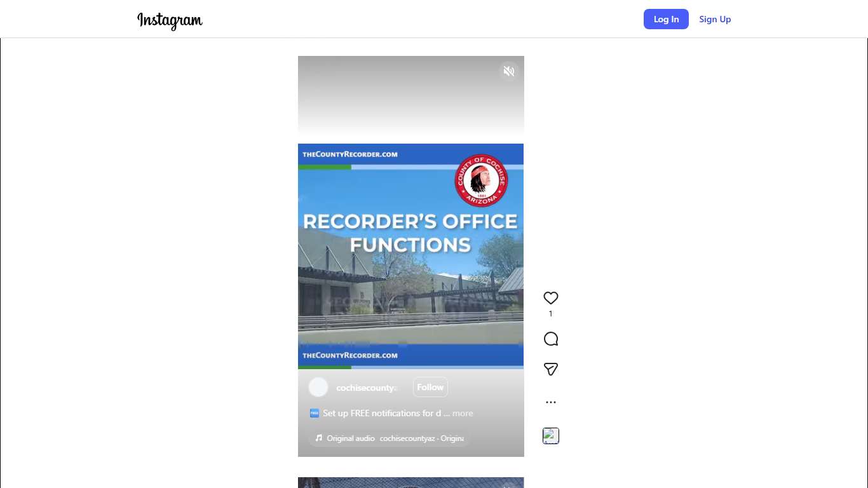Viewport: 868px width, 488px height.
Task: Follow the cochisecountyaz account
Action: 430,387
